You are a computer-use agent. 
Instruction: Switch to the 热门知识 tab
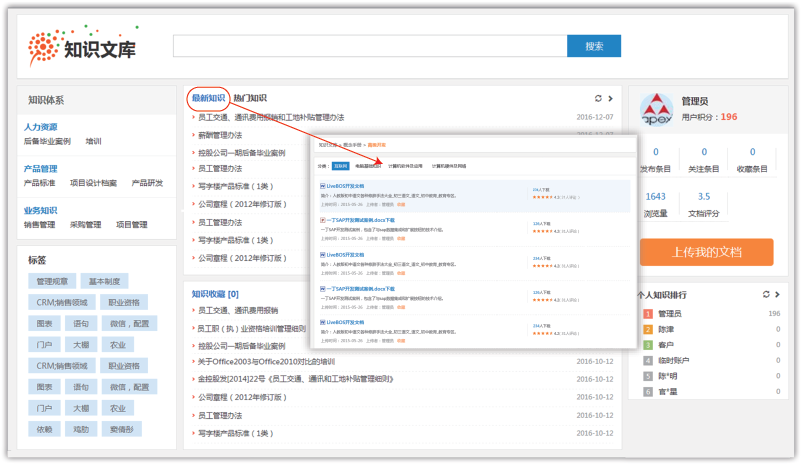coord(250,98)
